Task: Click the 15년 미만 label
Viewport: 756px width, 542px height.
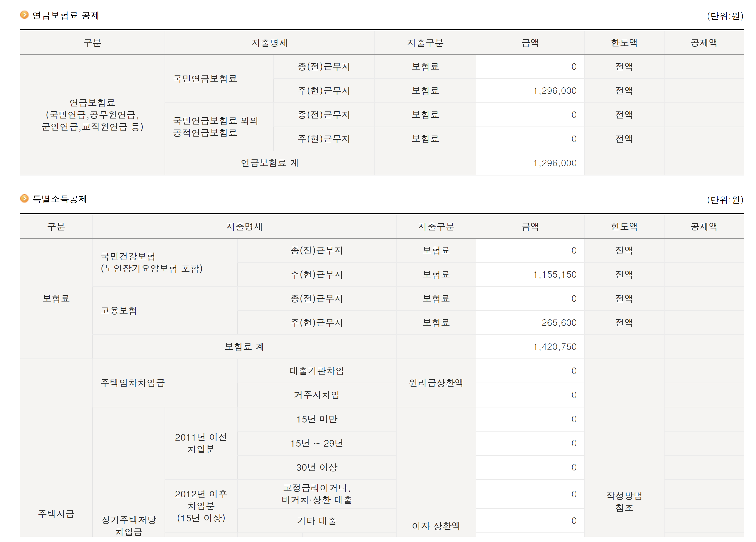Action: [317, 419]
